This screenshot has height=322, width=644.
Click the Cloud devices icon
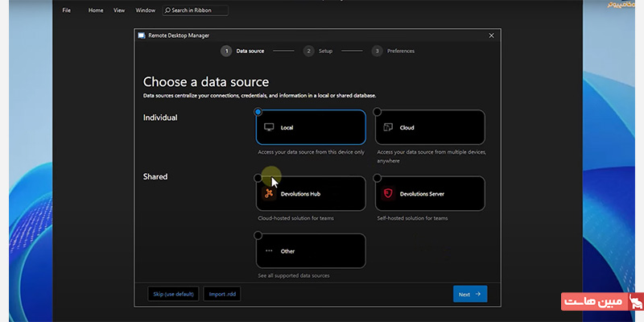388,127
